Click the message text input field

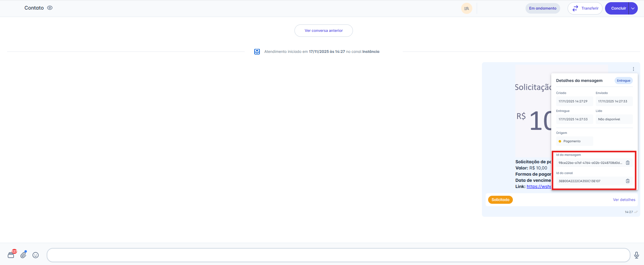pyautogui.click(x=338, y=255)
